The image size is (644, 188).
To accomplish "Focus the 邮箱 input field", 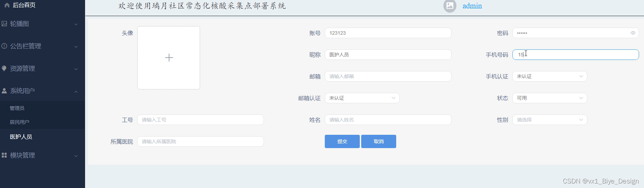I will (388, 76).
